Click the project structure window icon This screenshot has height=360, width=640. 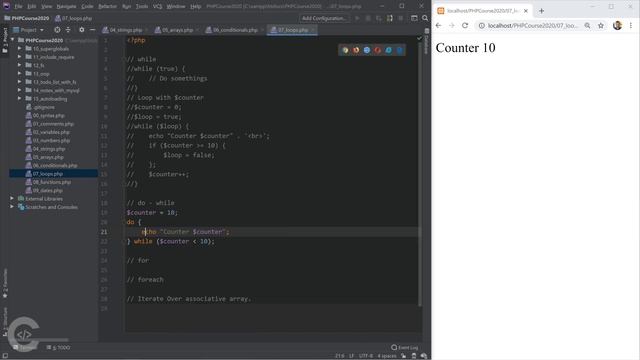(x=414, y=18)
